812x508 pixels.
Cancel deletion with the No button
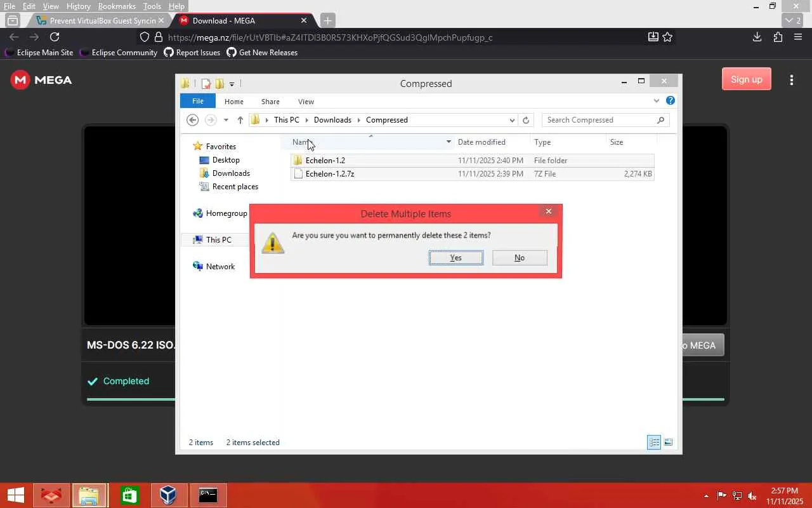coord(520,258)
